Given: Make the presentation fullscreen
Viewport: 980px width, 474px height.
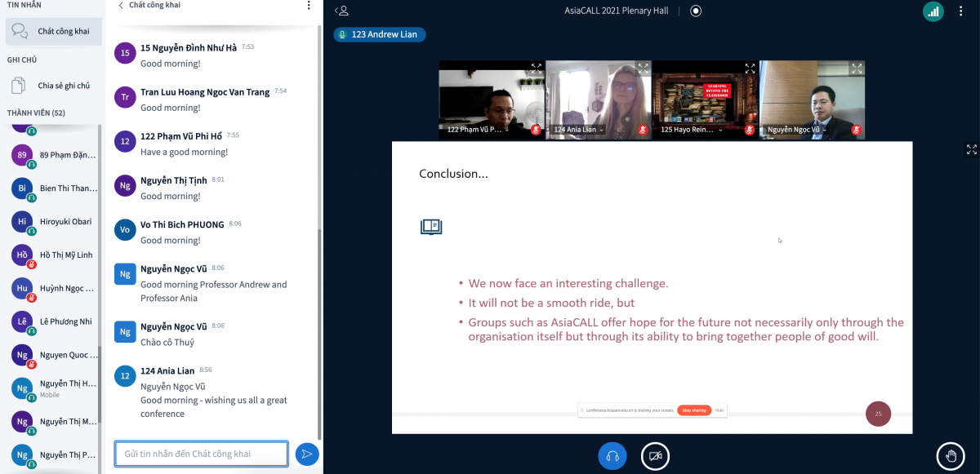Looking at the screenshot, I should (971, 149).
